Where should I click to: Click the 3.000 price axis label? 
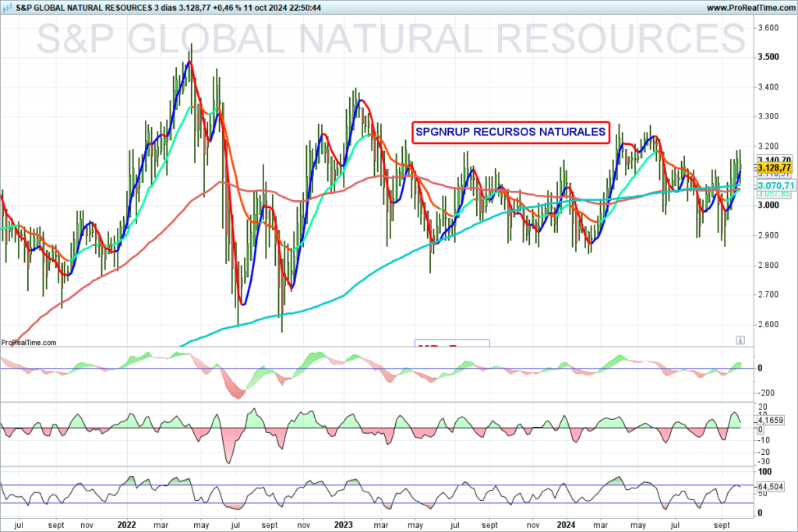(x=768, y=205)
